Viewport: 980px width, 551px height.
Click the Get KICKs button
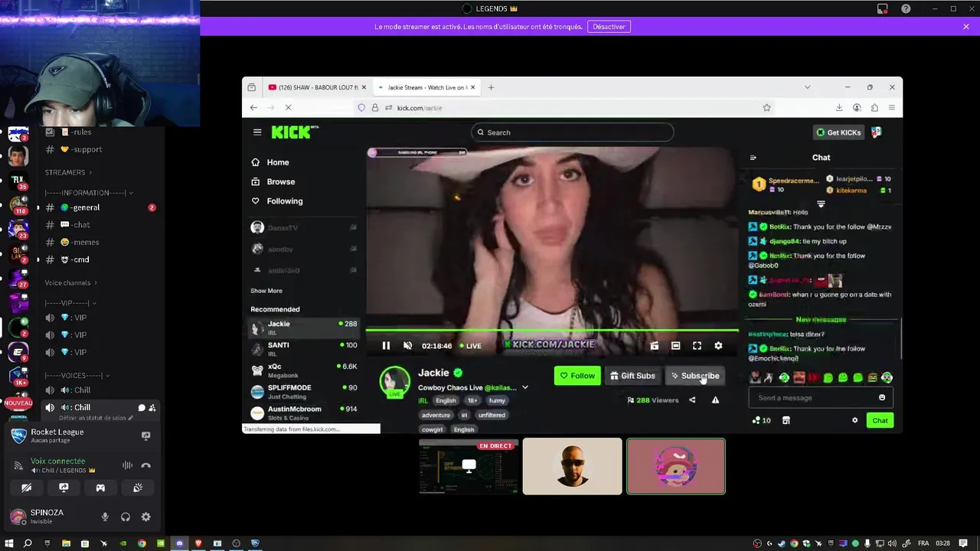[x=838, y=132]
